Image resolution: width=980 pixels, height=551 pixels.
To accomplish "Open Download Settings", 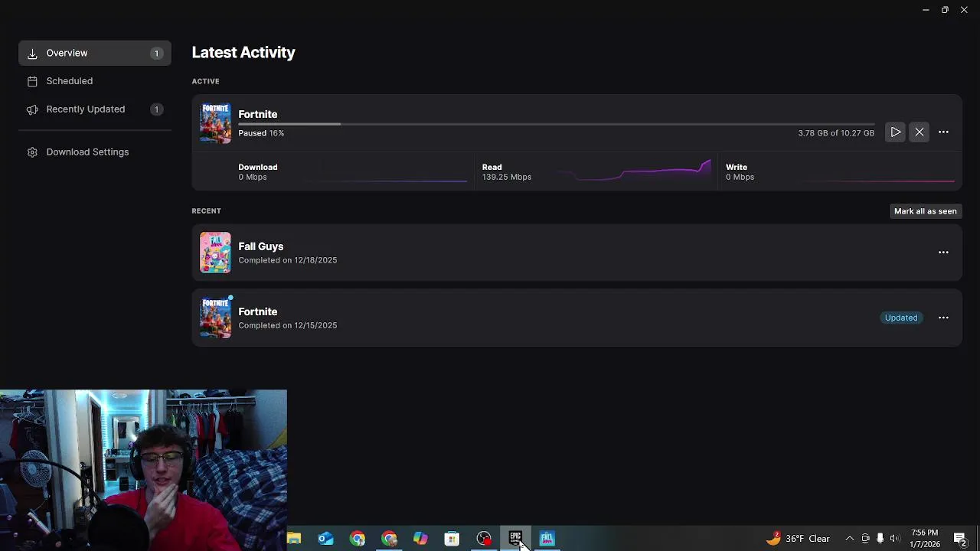I will pyautogui.click(x=95, y=152).
